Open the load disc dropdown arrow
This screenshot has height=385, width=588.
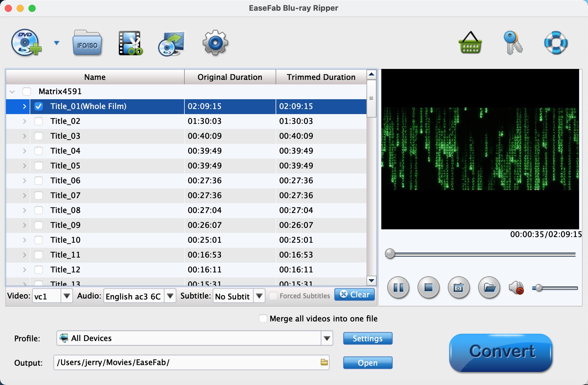pyautogui.click(x=56, y=43)
